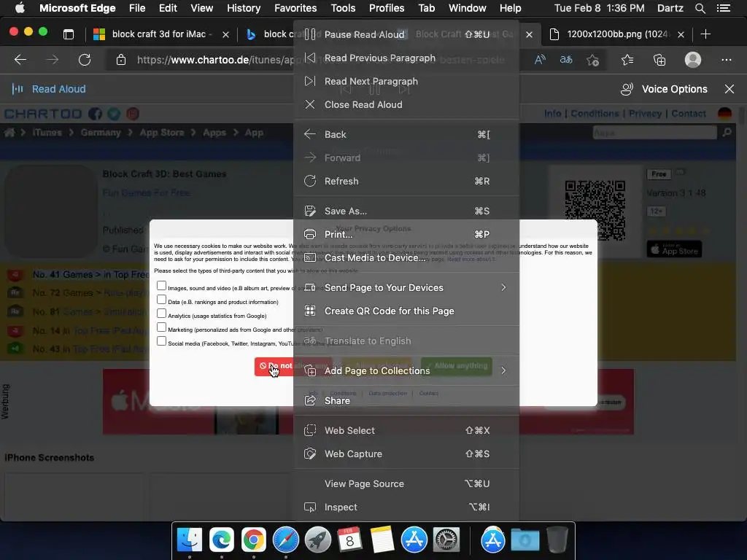Enable the Analytics usage statistics checkbox
The height and width of the screenshot is (560, 747).
tap(161, 314)
